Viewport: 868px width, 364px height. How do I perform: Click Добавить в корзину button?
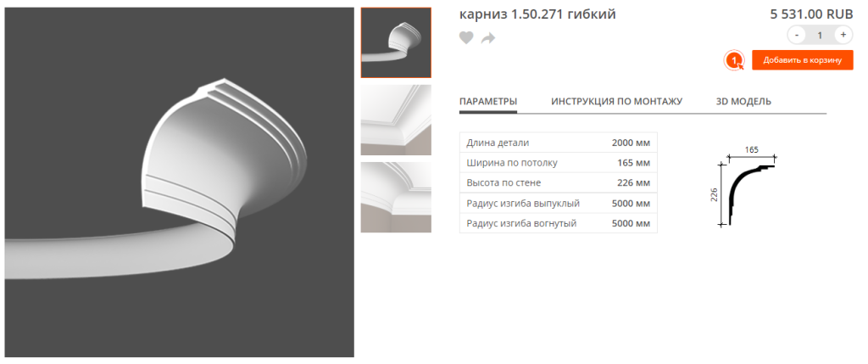pyautogui.click(x=802, y=60)
